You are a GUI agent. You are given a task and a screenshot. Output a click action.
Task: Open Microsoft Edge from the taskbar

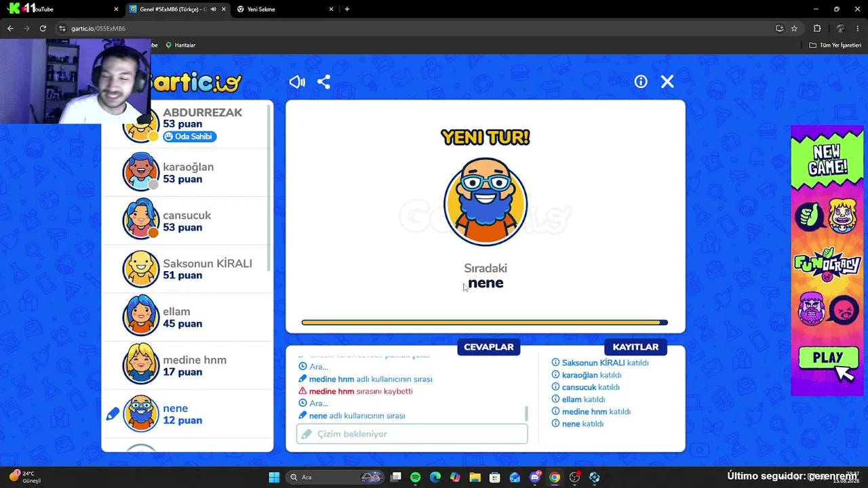(x=435, y=477)
